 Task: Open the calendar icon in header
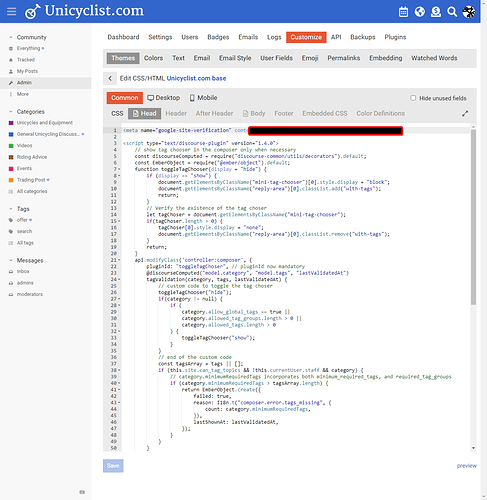coord(403,12)
